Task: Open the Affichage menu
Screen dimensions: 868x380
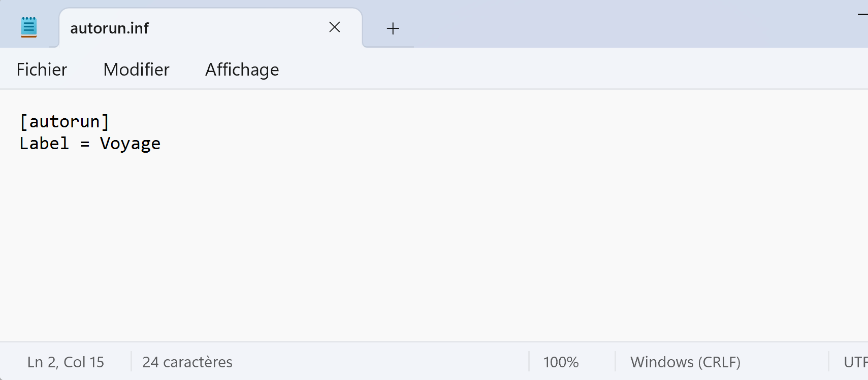Action: pos(242,70)
